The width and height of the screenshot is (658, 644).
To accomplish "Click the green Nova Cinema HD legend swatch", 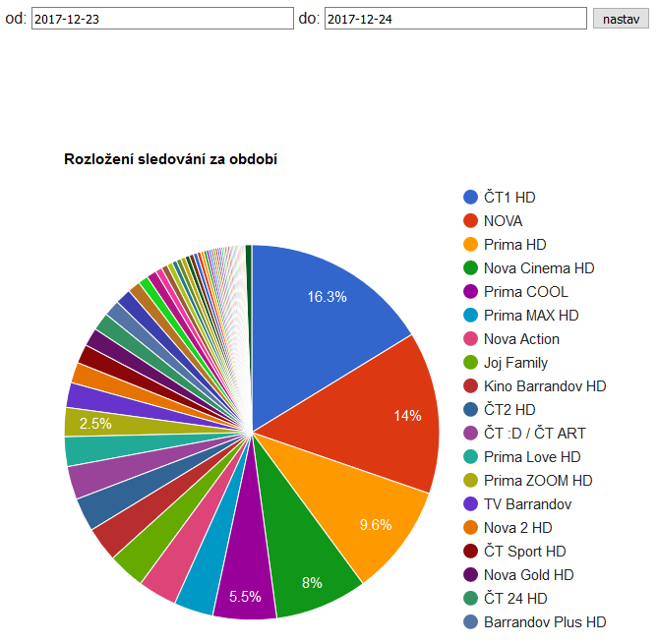I will click(x=470, y=267).
